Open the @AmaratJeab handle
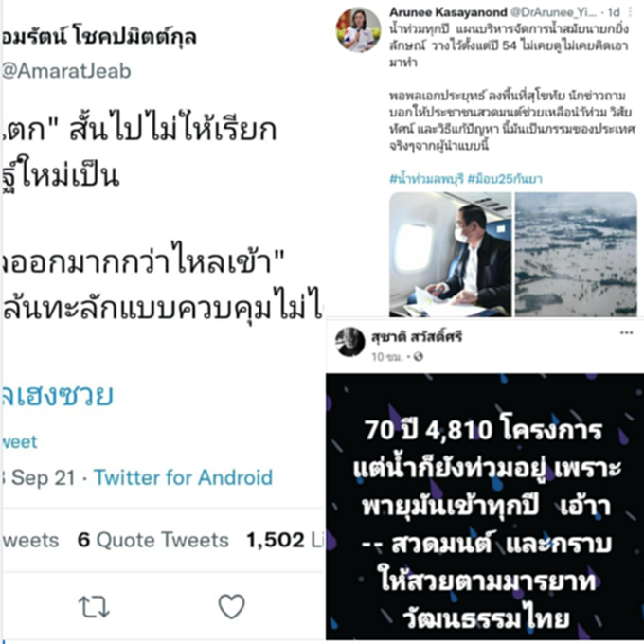644x644 pixels. click(65, 71)
